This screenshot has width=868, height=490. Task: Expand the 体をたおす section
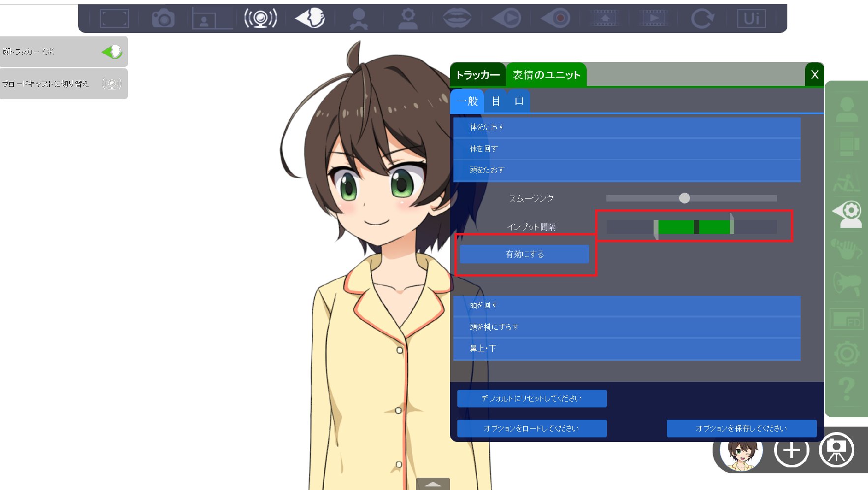pos(627,127)
